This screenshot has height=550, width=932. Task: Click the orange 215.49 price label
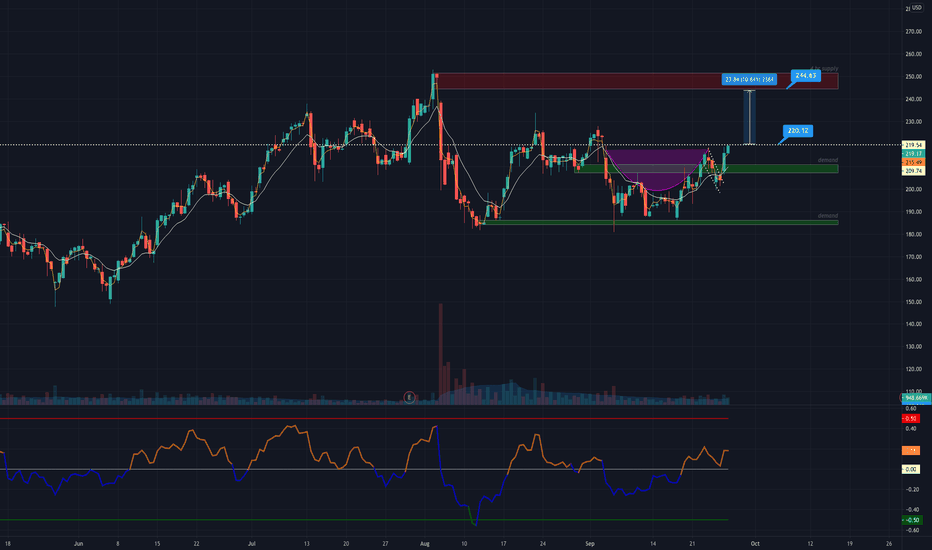tap(914, 162)
